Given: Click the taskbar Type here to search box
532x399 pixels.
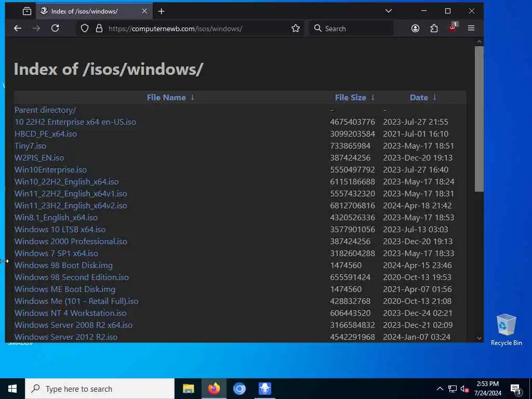Looking at the screenshot, I should pos(100,389).
